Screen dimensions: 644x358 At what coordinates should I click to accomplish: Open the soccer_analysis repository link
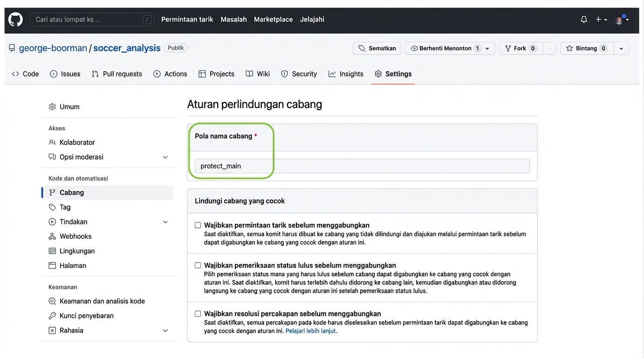127,48
